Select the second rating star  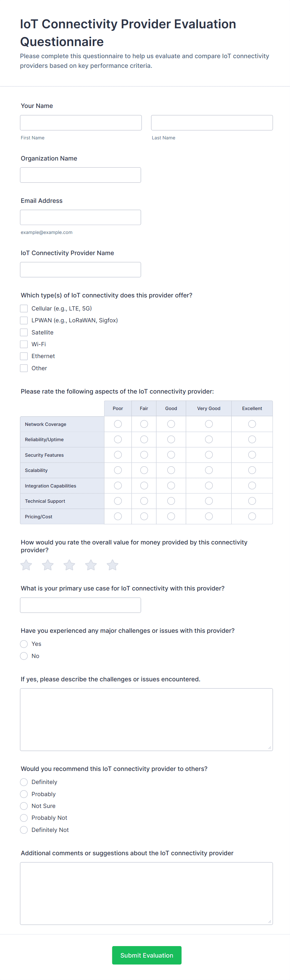pyautogui.click(x=48, y=565)
